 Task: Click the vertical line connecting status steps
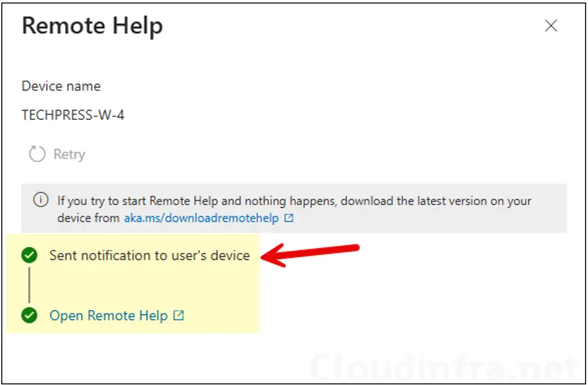click(x=29, y=285)
